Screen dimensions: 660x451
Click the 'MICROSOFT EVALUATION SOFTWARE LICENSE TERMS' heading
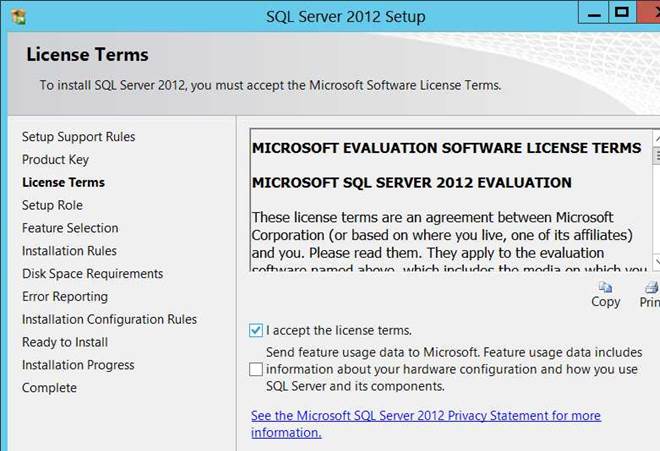point(446,148)
